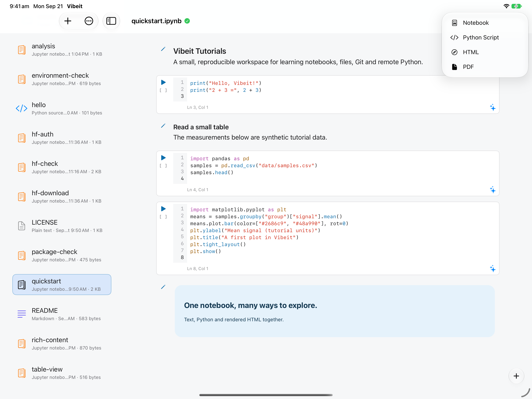Screen dimensions: 532x399
Task: Choose HTML from the export menu
Action: coord(485,52)
